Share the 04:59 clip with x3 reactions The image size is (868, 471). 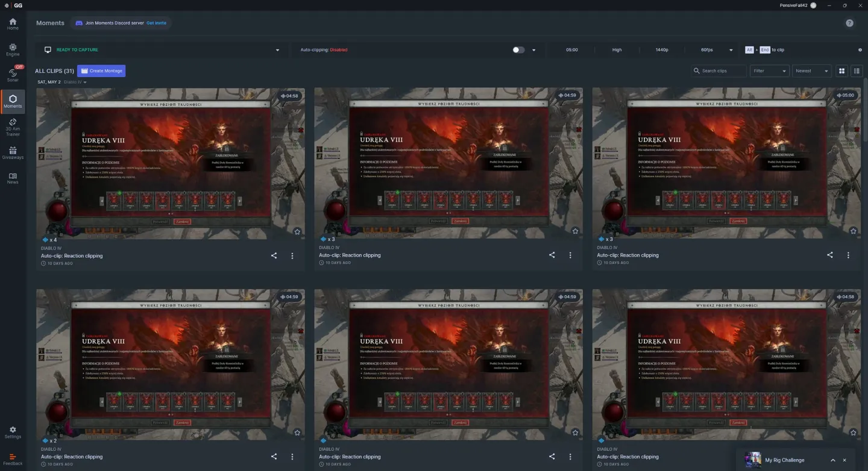(552, 255)
